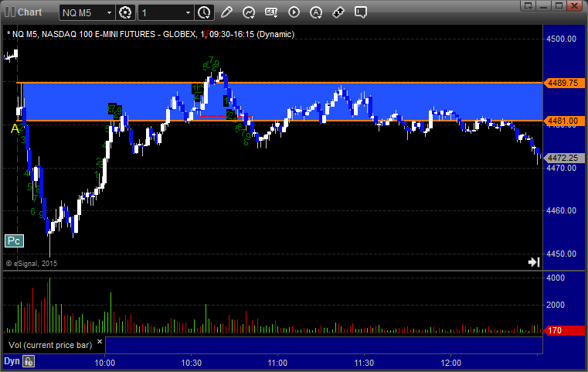Click the 4500.00 price axis label
The height and width of the screenshot is (372, 588).
562,39
